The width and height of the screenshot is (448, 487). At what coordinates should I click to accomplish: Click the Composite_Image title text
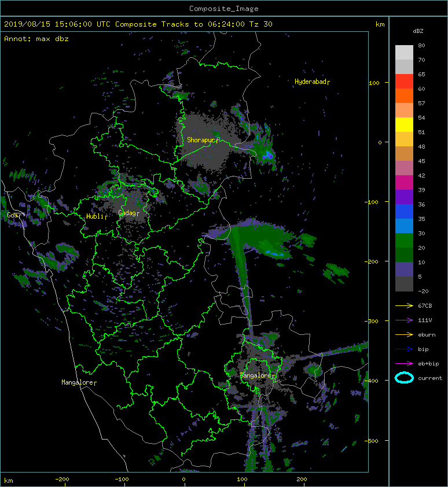[x=224, y=9]
